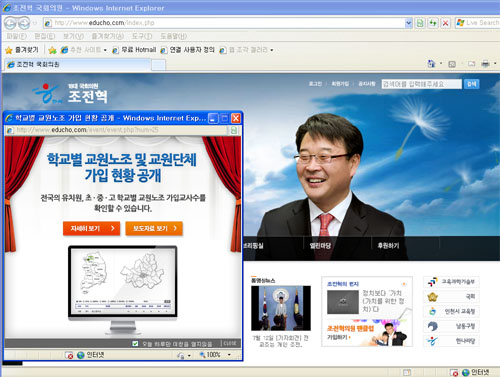Click the red Stop loading icon
Viewport: 500px width, 377px height.
pyautogui.click(x=445, y=23)
